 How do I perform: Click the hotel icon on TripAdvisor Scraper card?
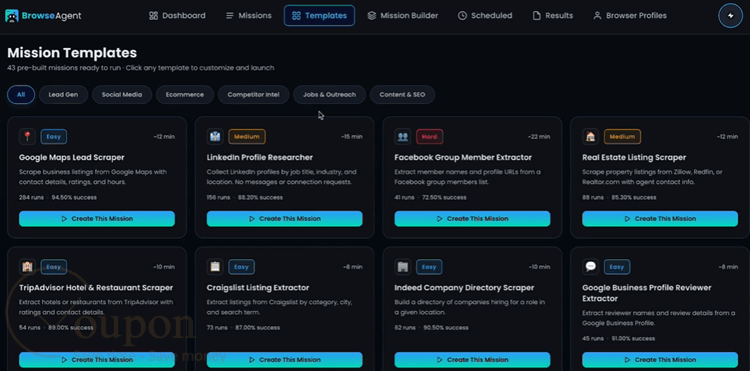(x=27, y=267)
